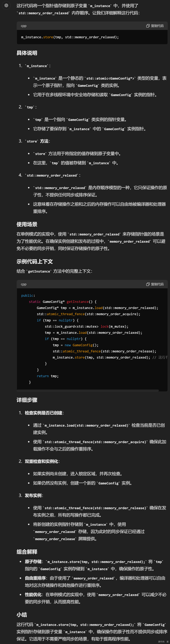Click the 组合解释 heading
The image size is (170, 644).
(x=27, y=552)
